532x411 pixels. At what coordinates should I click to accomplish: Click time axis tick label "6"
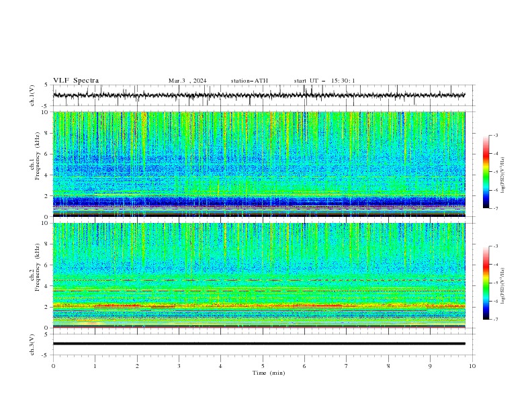tap(304, 366)
